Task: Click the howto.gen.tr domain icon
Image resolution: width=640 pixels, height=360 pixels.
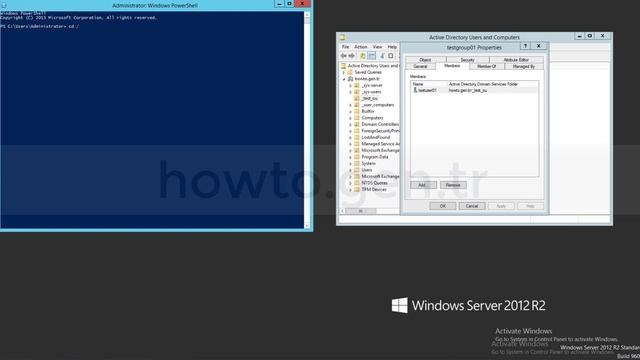Action: coord(350,79)
